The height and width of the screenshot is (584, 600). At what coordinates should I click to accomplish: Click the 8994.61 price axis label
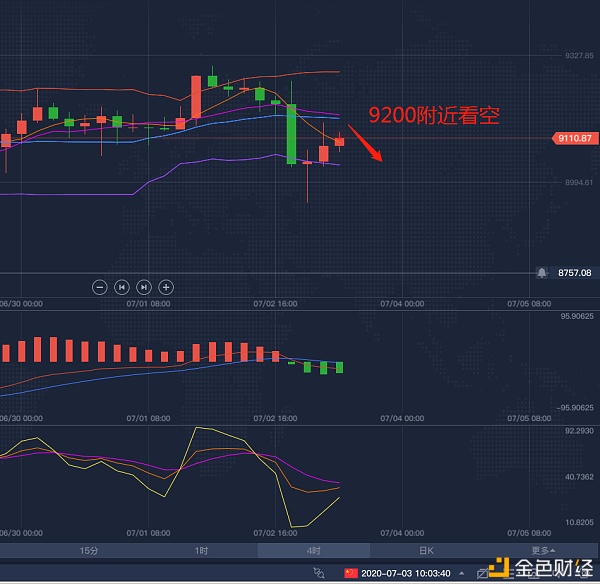(x=579, y=183)
